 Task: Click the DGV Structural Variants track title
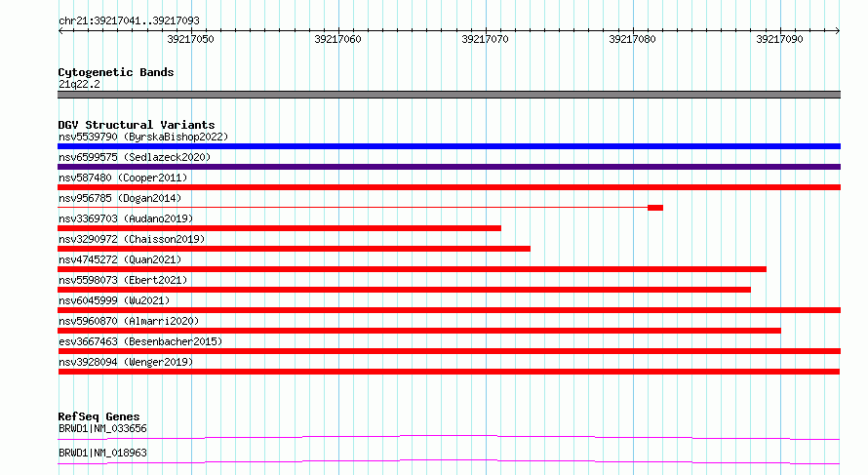137,125
